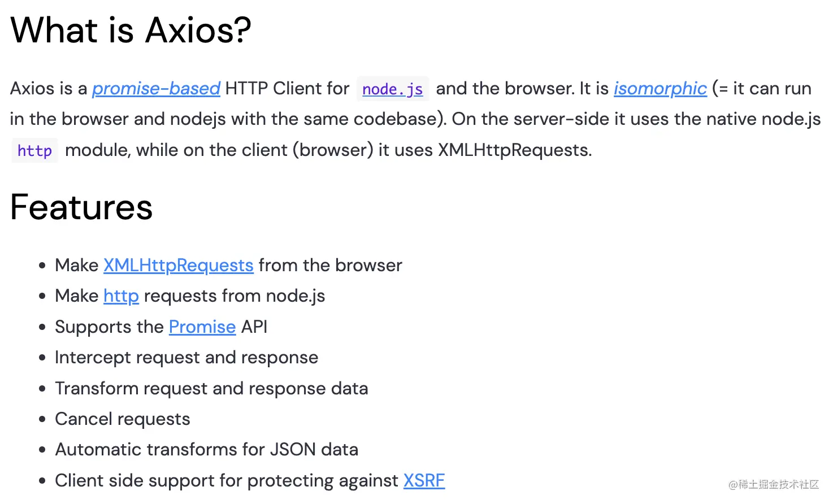The image size is (833, 504).
Task: Click 'requests from node.js' text
Action: point(235,296)
